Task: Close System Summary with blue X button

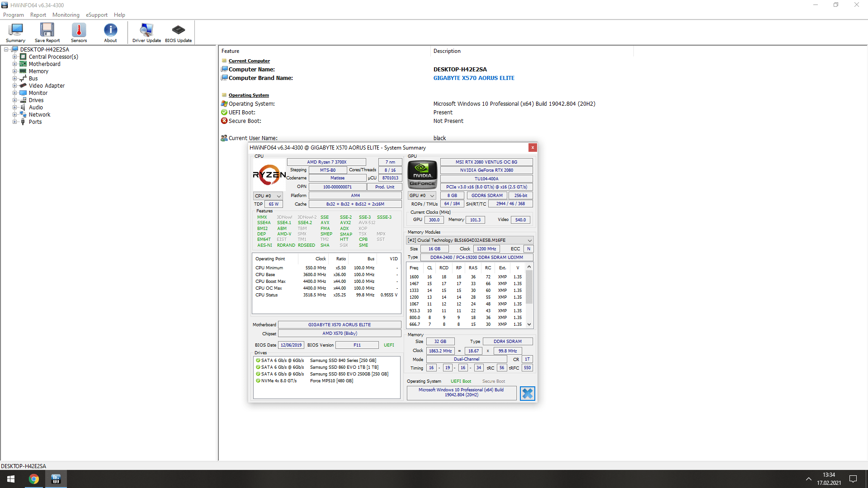Action: click(x=527, y=394)
